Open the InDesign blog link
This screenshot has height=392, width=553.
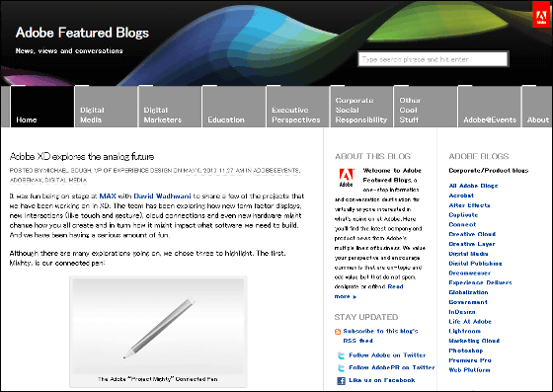coord(462,312)
